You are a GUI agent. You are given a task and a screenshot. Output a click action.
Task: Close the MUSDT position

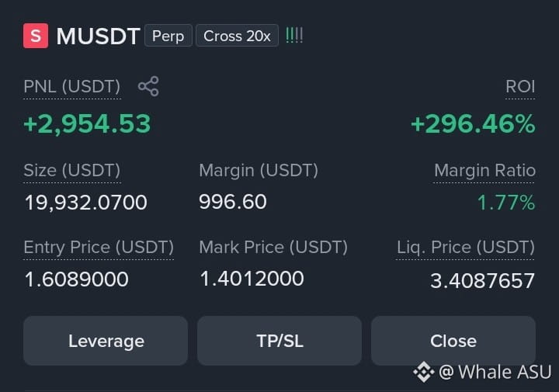coord(453,341)
